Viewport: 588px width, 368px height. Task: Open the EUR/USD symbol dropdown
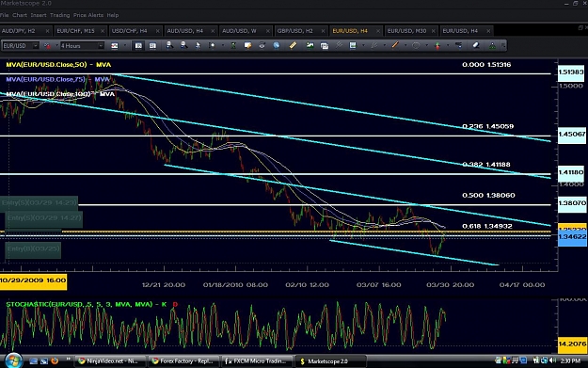point(35,46)
